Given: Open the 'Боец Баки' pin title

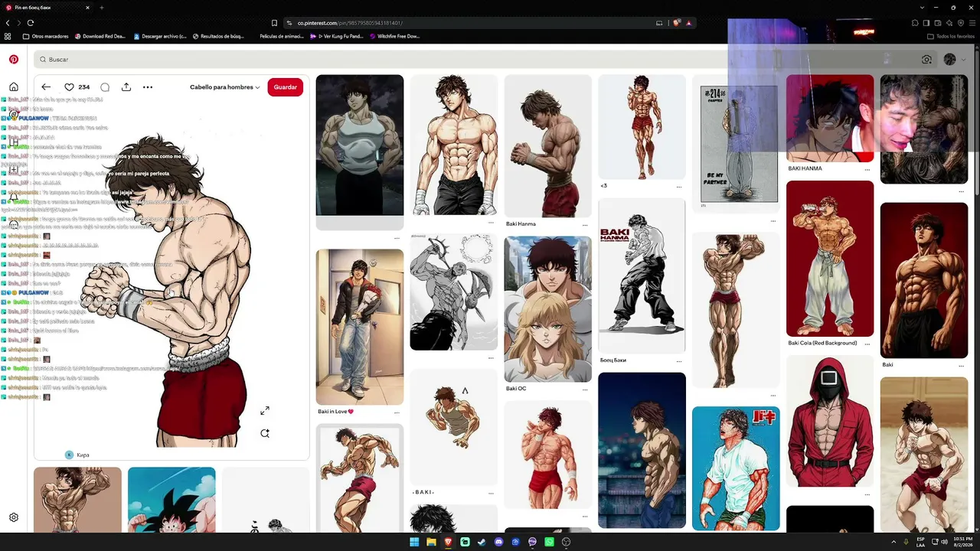Looking at the screenshot, I should point(613,360).
